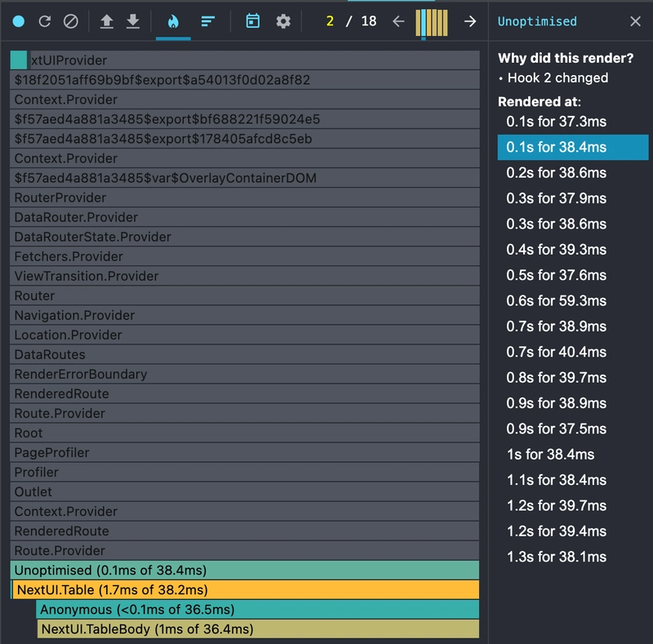Click the Unoptimised component flame bar
Screen dimensions: 653x644
pos(245,570)
